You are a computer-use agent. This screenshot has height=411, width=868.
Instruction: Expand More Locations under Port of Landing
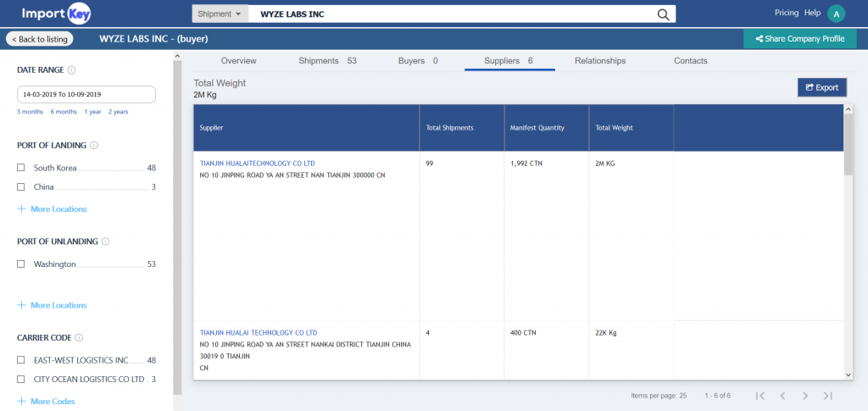click(52, 209)
